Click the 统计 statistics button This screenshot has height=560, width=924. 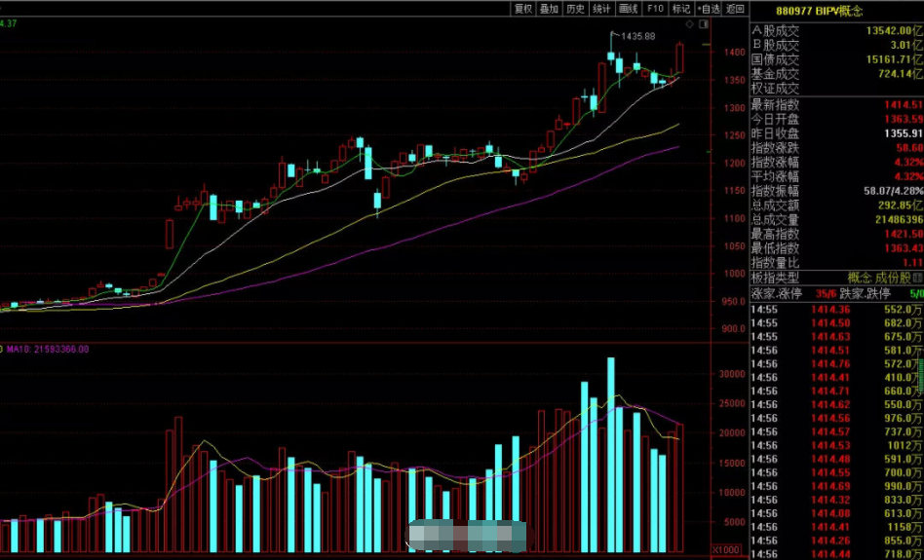click(x=601, y=8)
